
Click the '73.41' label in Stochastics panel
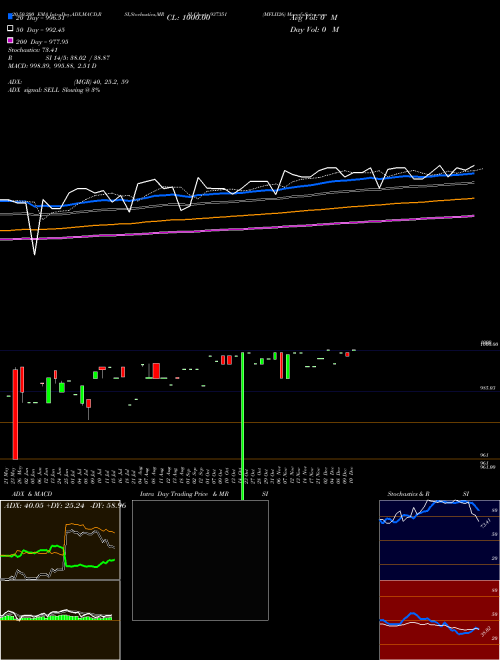tap(485, 523)
